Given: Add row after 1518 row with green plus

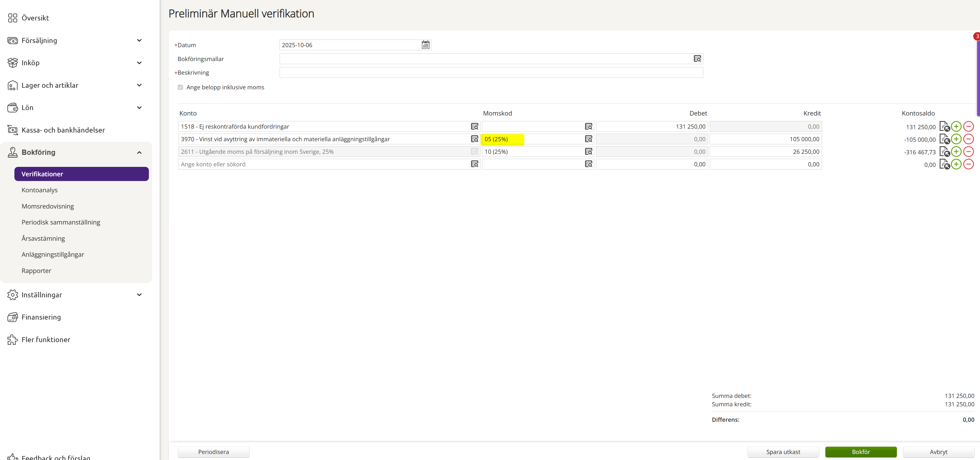Looking at the screenshot, I should point(956,127).
